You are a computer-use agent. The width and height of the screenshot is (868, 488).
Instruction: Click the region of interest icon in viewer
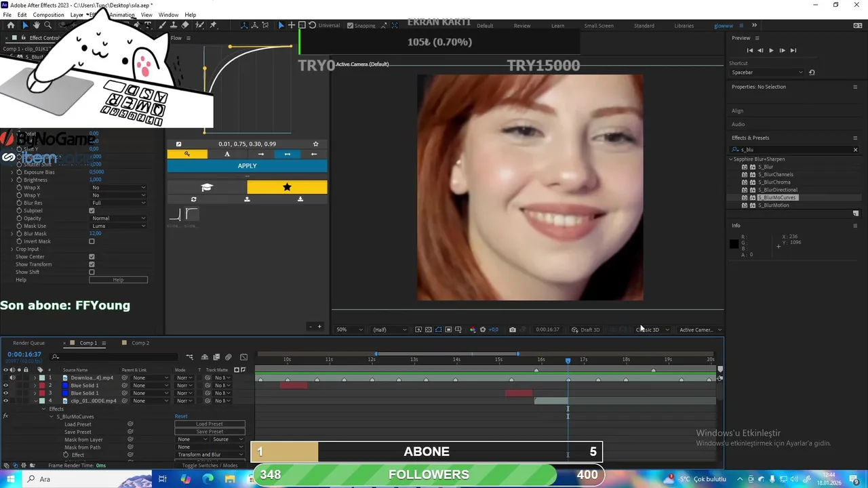pos(448,329)
